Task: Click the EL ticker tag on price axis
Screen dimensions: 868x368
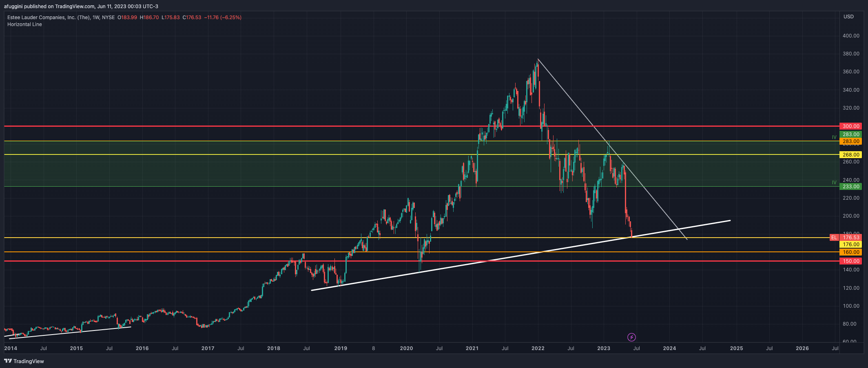Action: (834, 238)
